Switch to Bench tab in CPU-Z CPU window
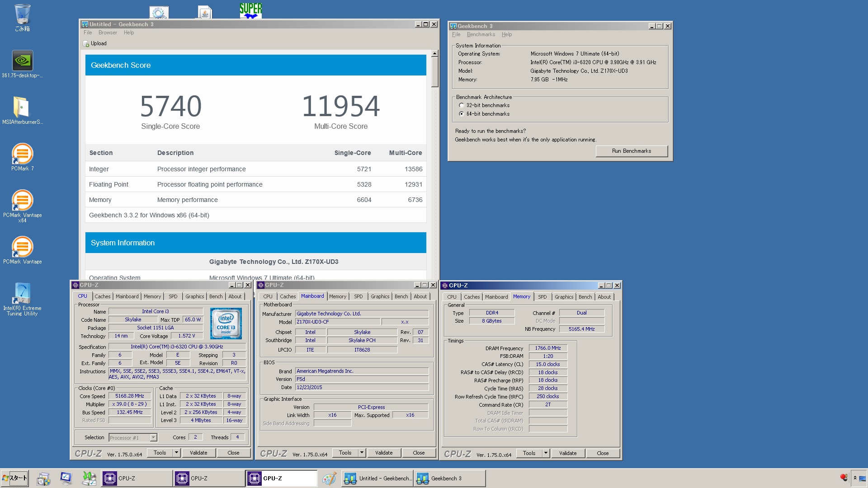The height and width of the screenshot is (488, 868). 216,296
